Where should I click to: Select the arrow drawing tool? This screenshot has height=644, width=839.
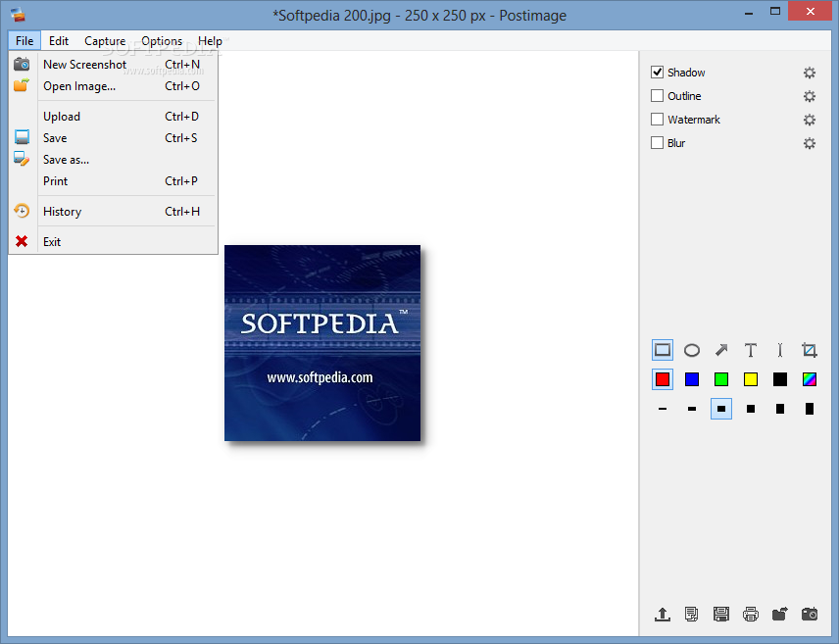coord(721,350)
